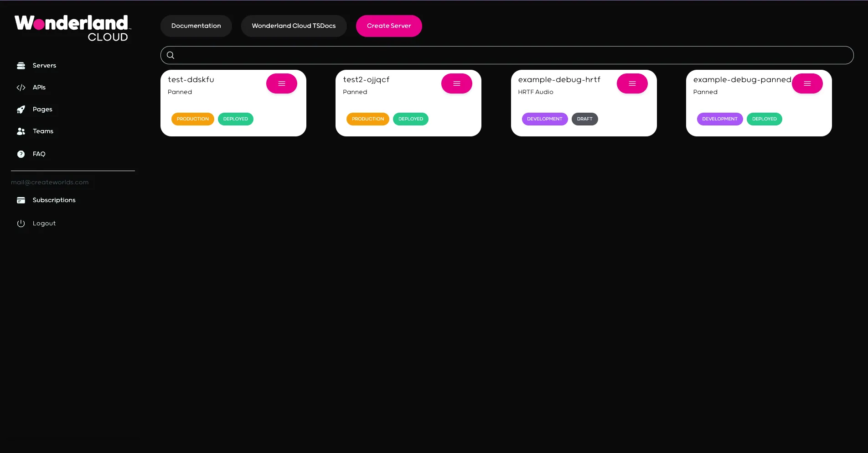Viewport: 868px width, 453px height.
Task: Click the Create Server button
Action: point(388,26)
